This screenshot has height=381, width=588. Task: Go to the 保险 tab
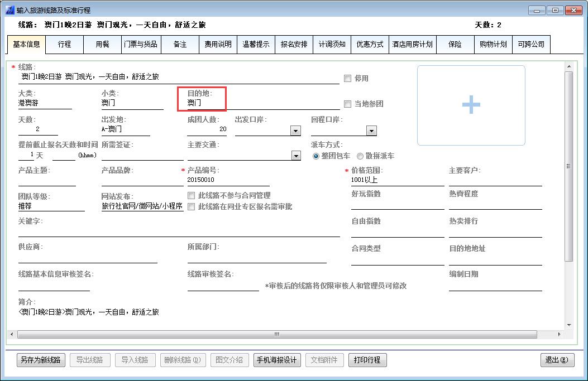[455, 44]
